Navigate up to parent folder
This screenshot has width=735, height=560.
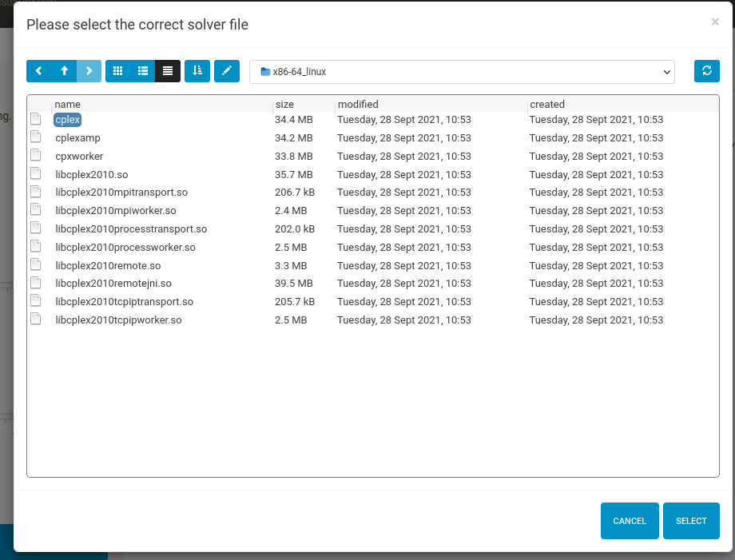[x=64, y=71]
